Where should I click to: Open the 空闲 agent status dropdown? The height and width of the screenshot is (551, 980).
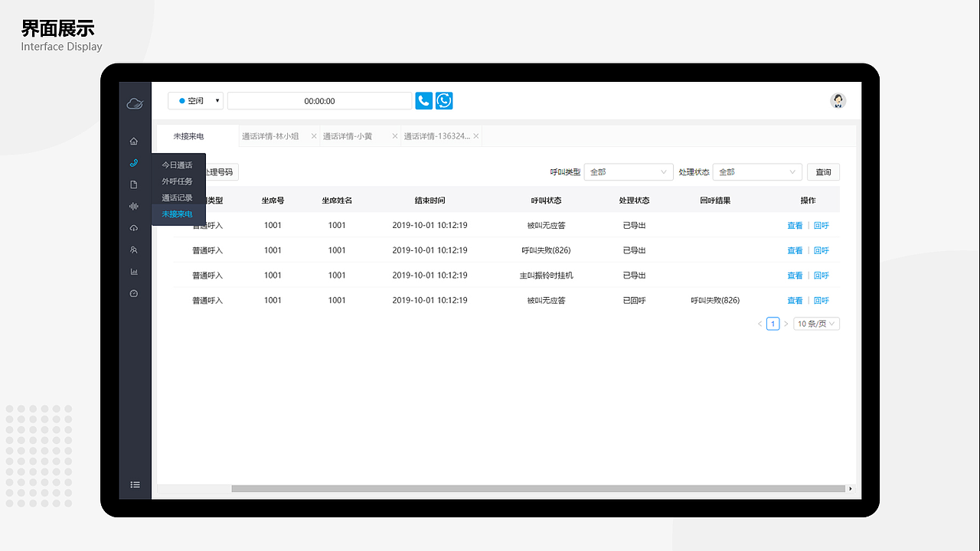[x=195, y=100]
